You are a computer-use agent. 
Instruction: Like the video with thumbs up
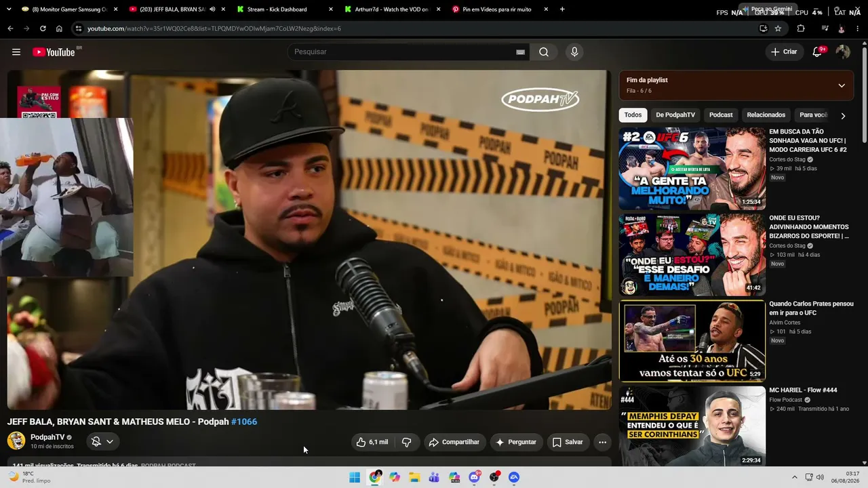click(x=372, y=442)
